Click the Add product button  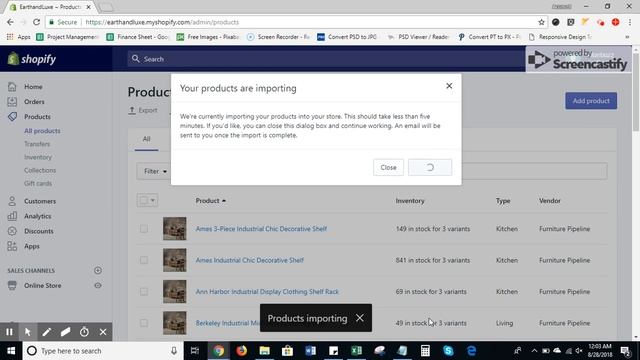pos(591,101)
